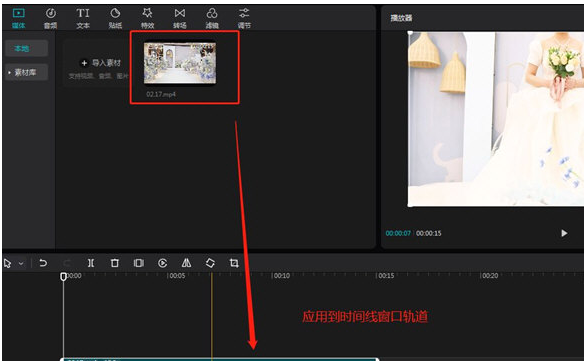
Task: Switch to the 文本 text tab
Action: tap(83, 18)
